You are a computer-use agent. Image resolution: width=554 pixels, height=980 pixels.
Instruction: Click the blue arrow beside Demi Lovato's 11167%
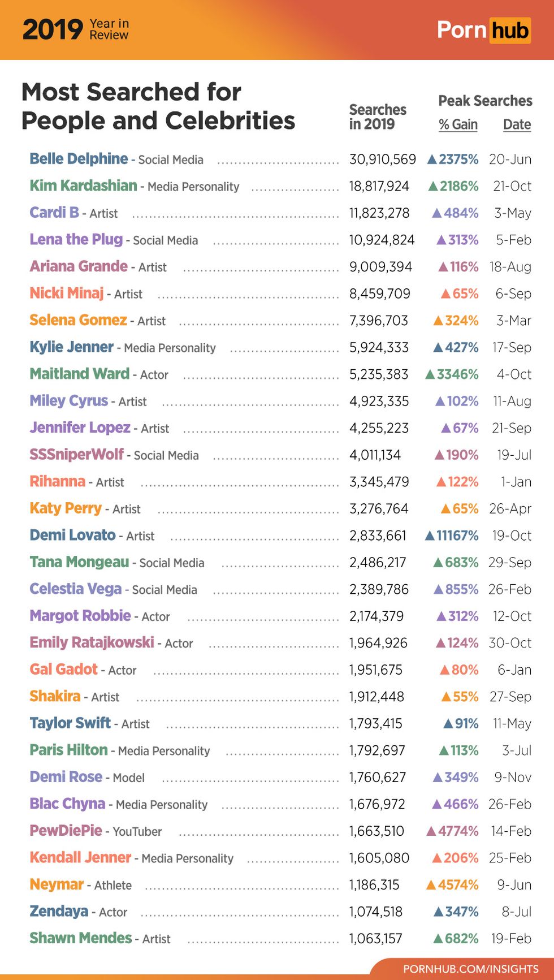click(430, 536)
